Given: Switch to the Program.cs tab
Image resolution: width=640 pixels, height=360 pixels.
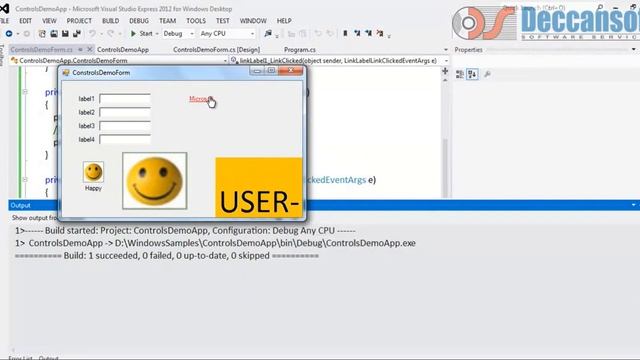Looking at the screenshot, I should point(300,50).
